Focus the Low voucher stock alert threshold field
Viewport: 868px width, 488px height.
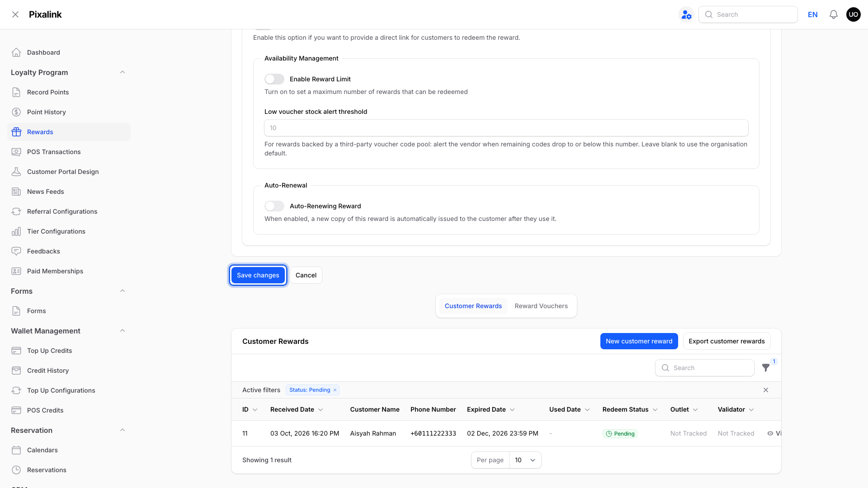(506, 128)
